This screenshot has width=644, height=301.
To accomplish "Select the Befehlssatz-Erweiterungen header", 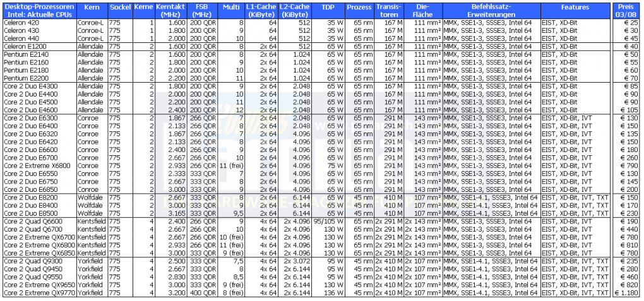I will [x=492, y=11].
